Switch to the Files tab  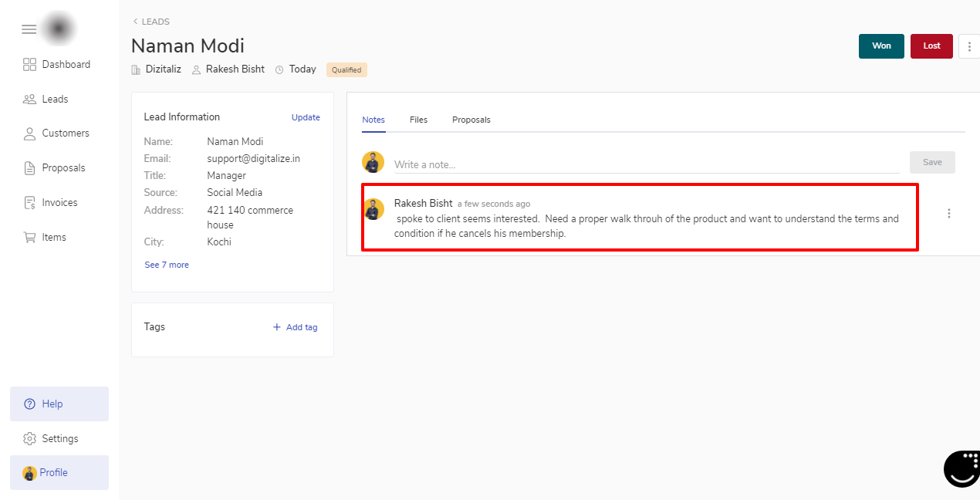418,120
